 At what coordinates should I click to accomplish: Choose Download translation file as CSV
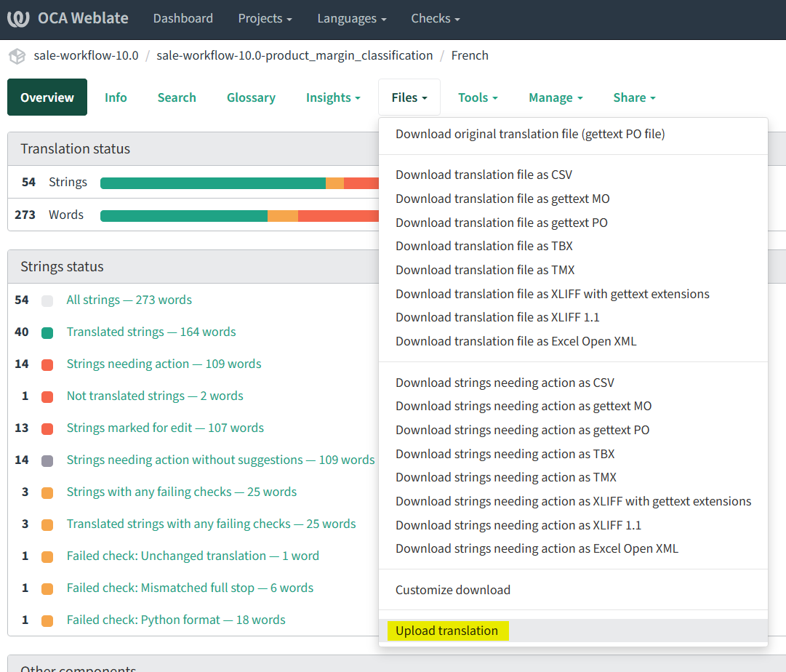484,175
